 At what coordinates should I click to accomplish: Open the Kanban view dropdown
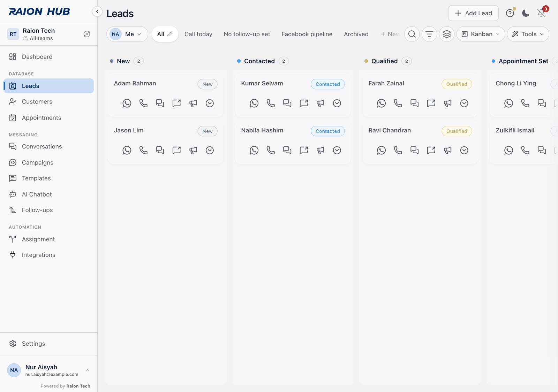[x=481, y=34]
